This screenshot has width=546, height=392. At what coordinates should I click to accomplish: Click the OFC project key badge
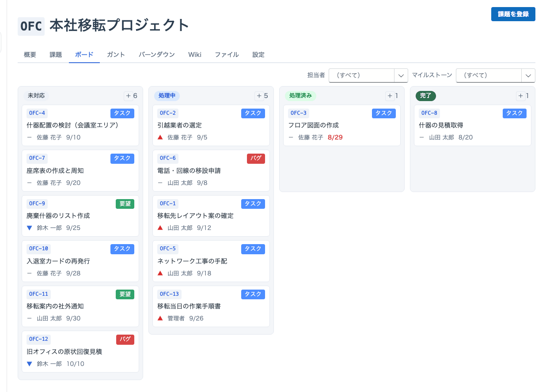point(31,26)
